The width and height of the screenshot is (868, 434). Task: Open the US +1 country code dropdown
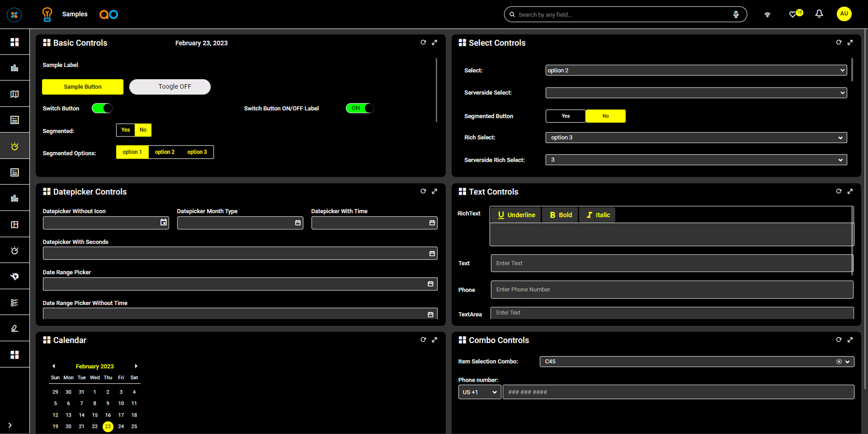point(479,392)
